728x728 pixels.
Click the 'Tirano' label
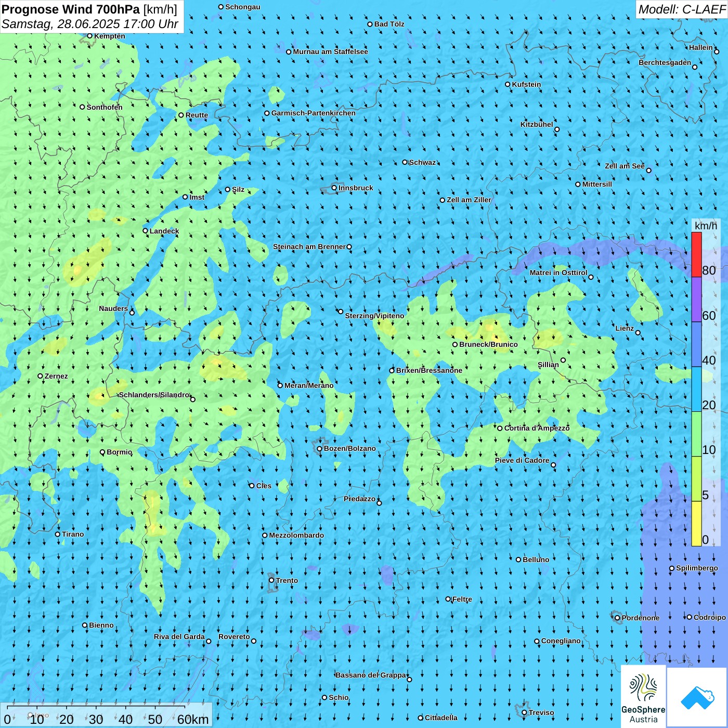pos(73,534)
